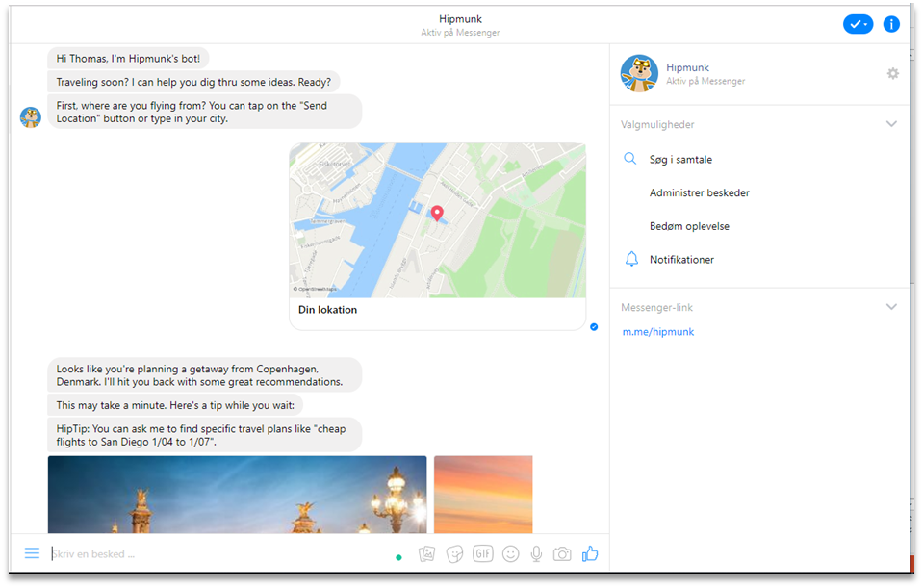Click the notifications bell icon
The height and width of the screenshot is (588, 923).
coord(631,259)
